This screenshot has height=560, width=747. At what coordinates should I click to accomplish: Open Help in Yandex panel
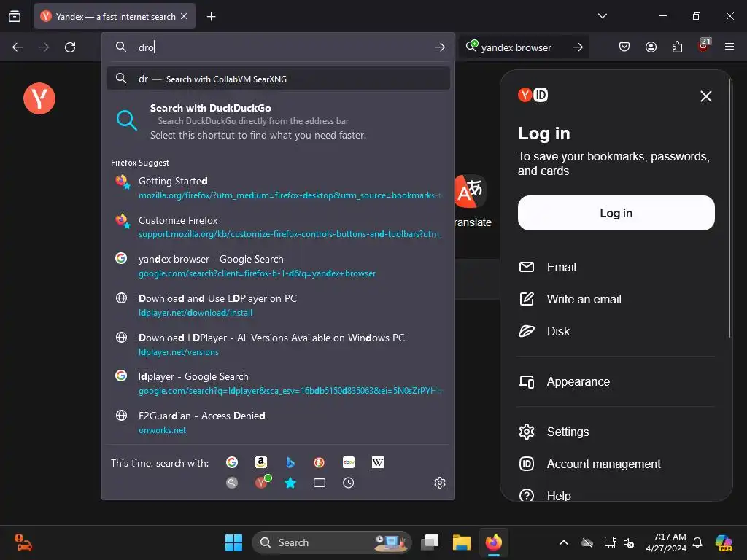click(x=616, y=495)
